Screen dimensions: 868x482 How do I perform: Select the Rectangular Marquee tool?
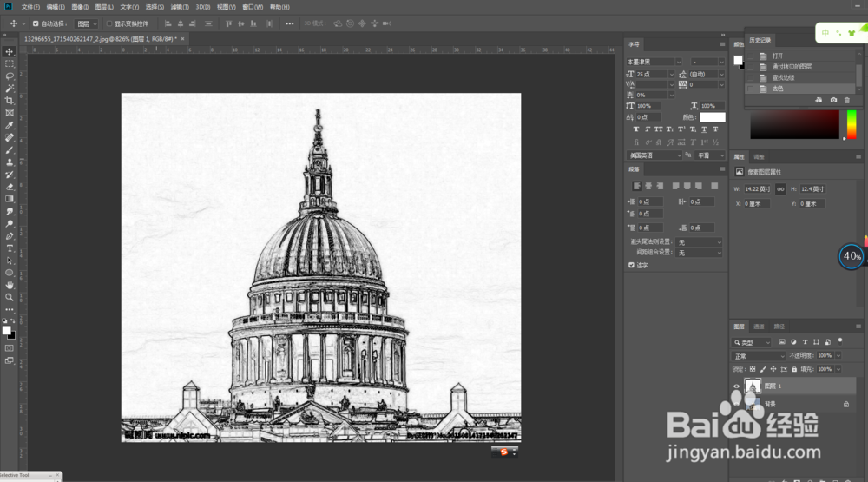pos(10,63)
